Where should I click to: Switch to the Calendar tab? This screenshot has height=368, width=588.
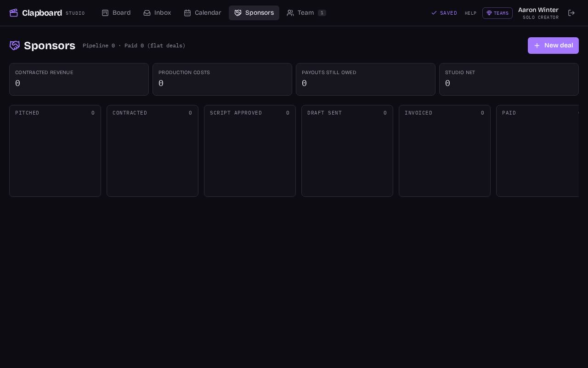point(203,13)
